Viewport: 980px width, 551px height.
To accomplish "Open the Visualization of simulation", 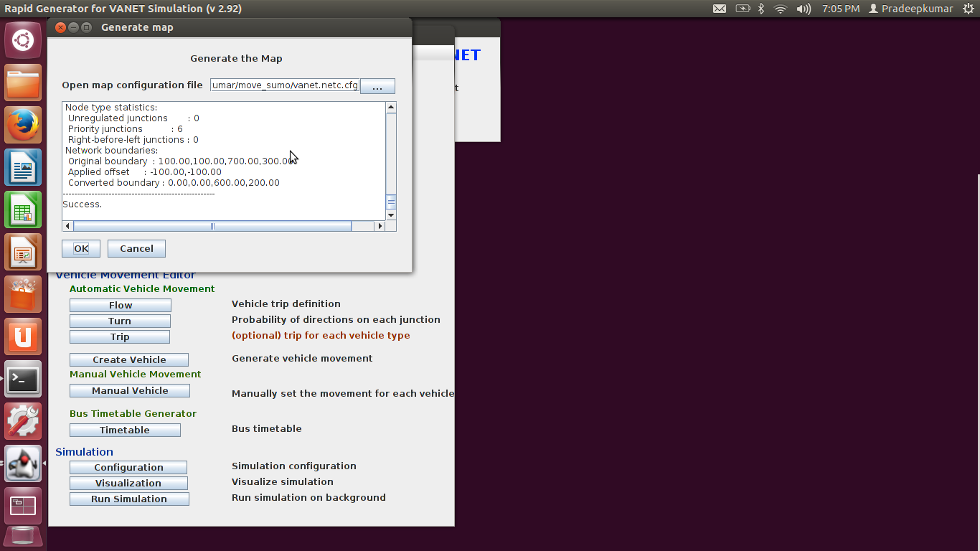I will 128,483.
